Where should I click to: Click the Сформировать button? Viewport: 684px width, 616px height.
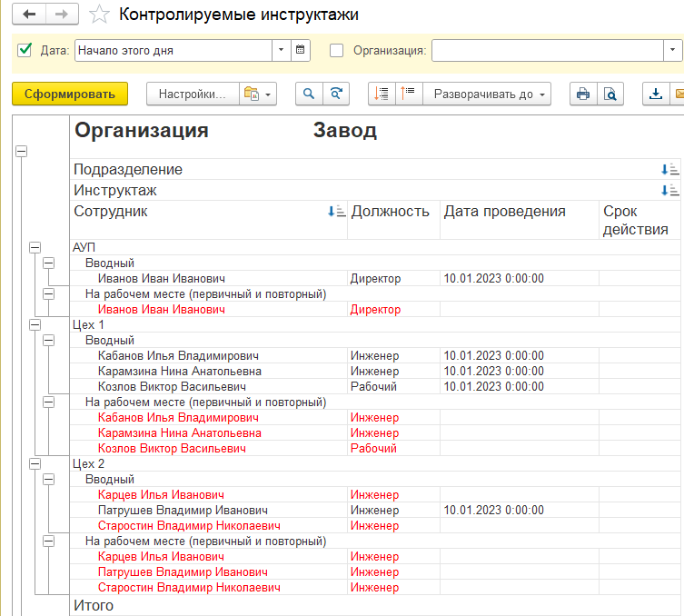click(70, 94)
